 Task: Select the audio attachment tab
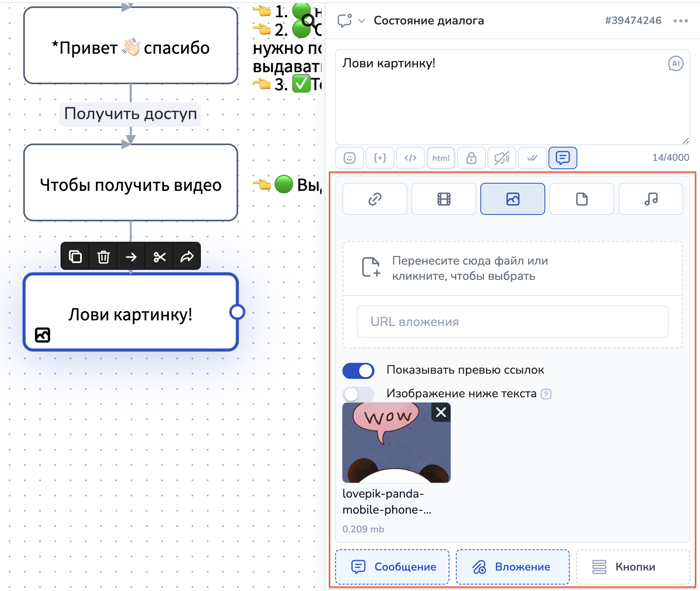click(651, 199)
